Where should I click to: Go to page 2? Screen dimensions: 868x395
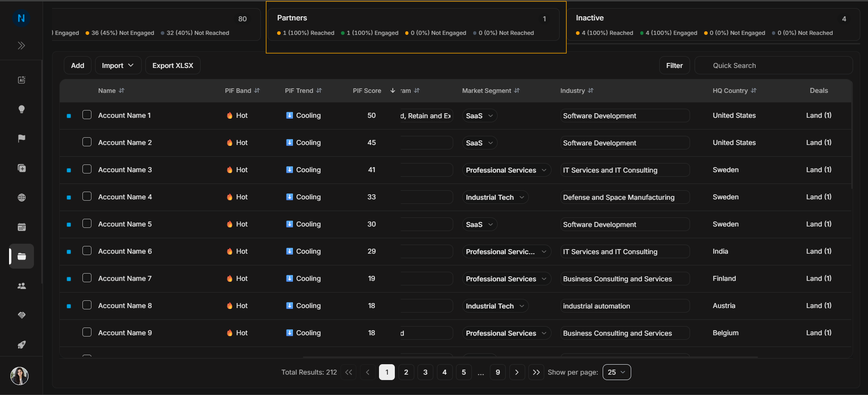pyautogui.click(x=406, y=372)
